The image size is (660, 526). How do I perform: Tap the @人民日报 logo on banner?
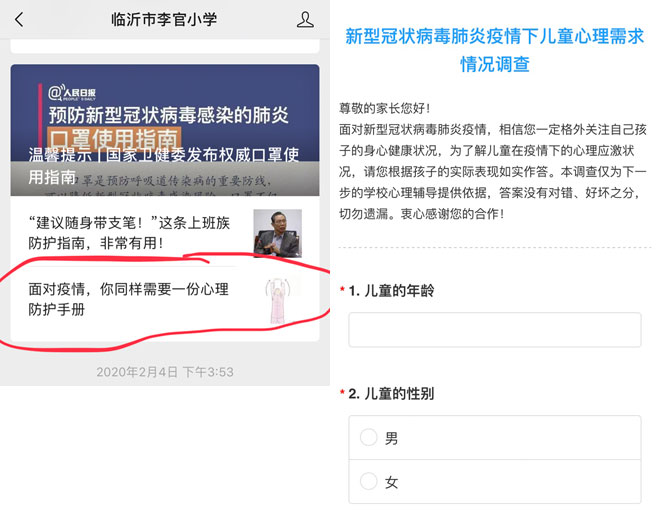click(72, 93)
